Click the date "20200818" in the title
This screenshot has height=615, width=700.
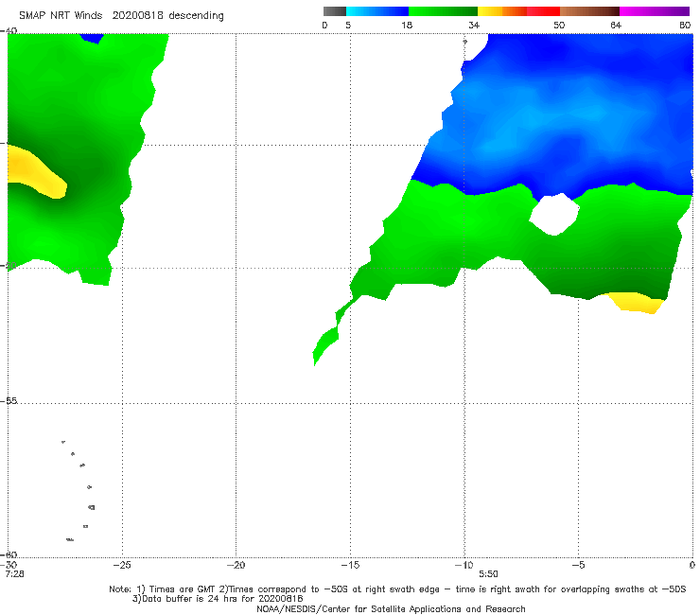[x=137, y=15]
